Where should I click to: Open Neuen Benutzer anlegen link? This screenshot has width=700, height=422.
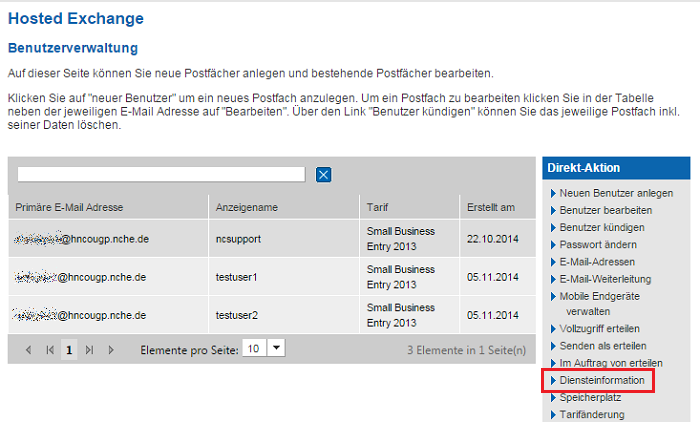616,193
